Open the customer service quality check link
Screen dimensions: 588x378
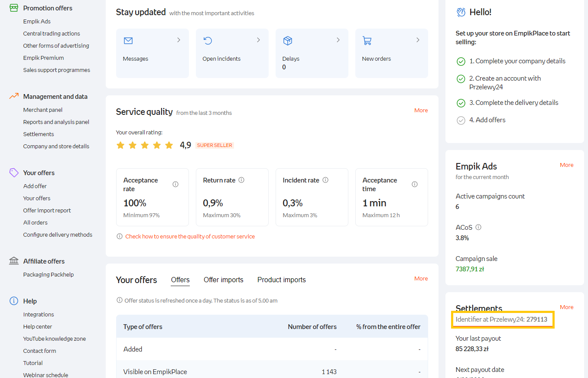point(190,237)
